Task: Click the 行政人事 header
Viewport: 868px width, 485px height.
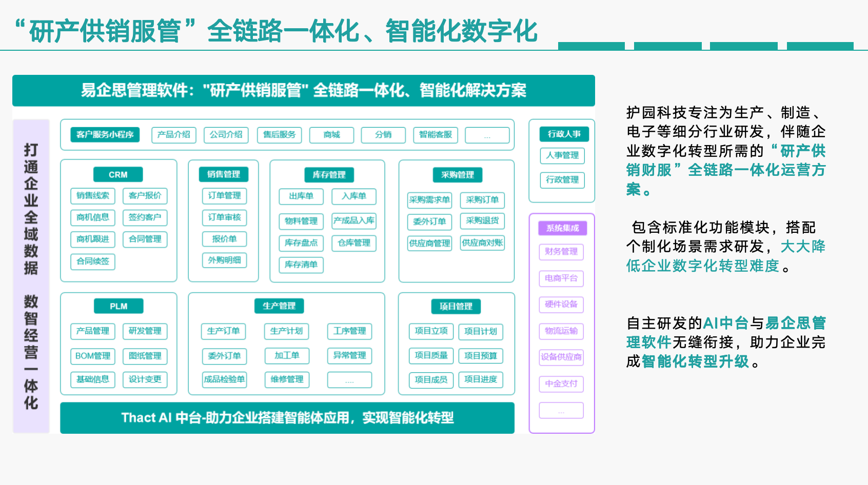Action: point(564,134)
